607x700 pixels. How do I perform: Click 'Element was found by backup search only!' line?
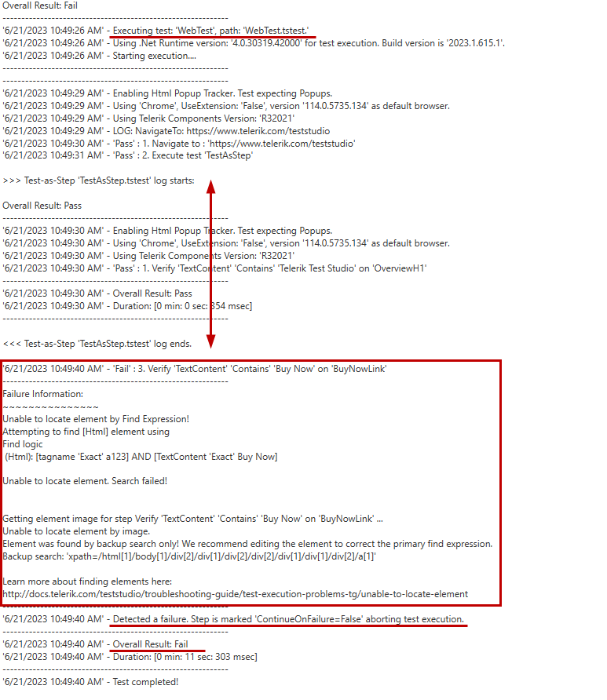click(x=247, y=543)
